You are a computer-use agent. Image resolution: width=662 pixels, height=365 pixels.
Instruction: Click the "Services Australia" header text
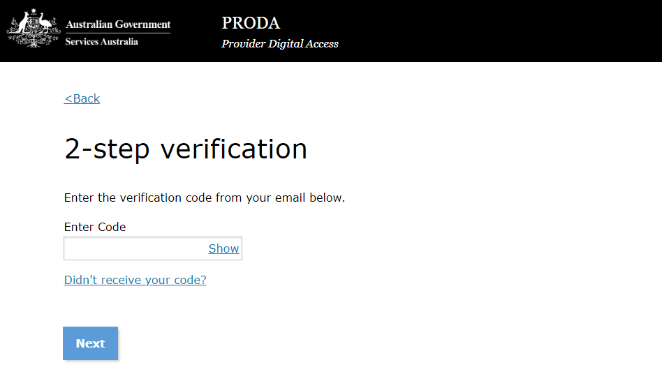pos(101,42)
